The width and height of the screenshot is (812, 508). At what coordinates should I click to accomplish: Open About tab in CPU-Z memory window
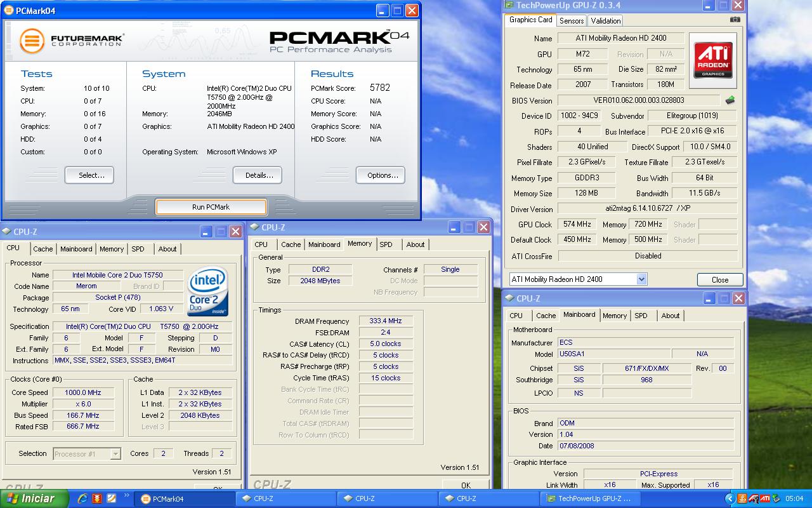(416, 244)
